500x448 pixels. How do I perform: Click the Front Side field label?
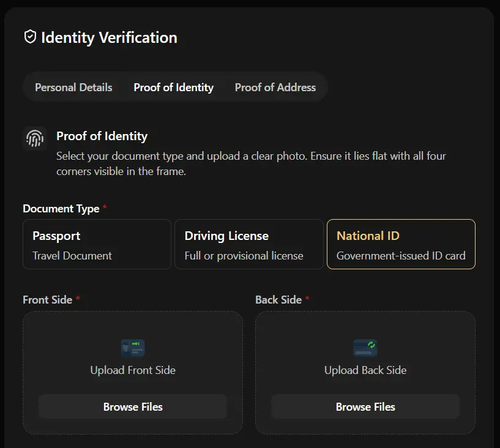(48, 300)
